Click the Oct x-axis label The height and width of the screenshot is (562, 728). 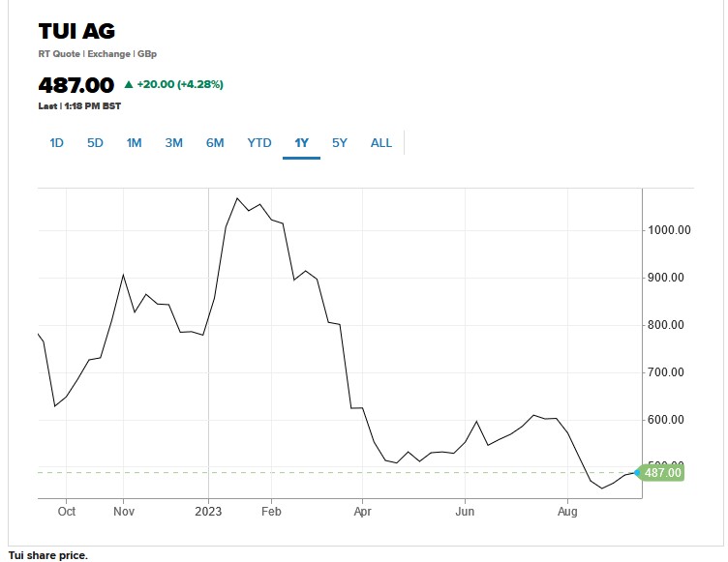(67, 512)
